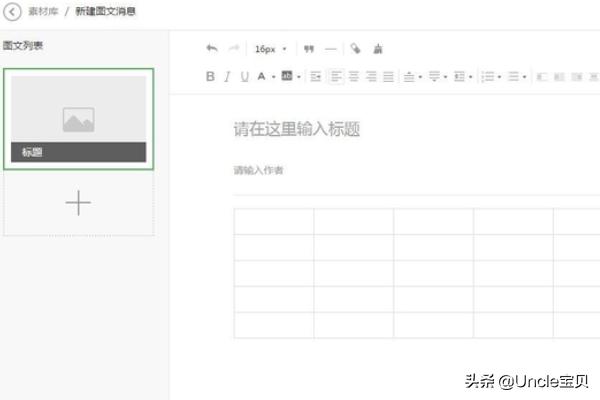Viewport: 600px width, 400px height.
Task: Align text right
Action: (x=371, y=77)
